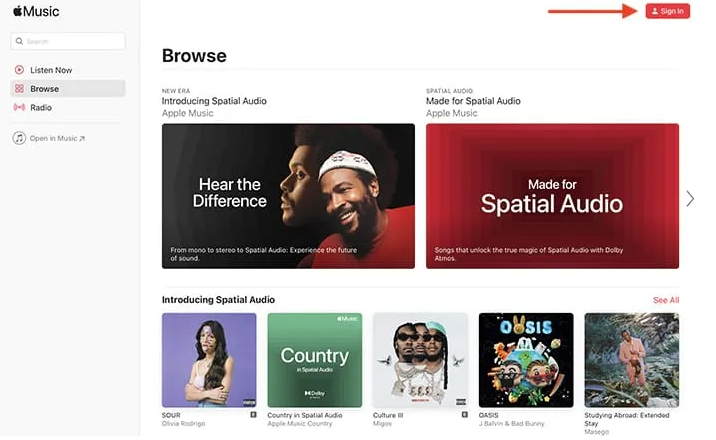Viewport: 716px width, 440px height.
Task: Click the Browse grid icon
Action: 19,89
